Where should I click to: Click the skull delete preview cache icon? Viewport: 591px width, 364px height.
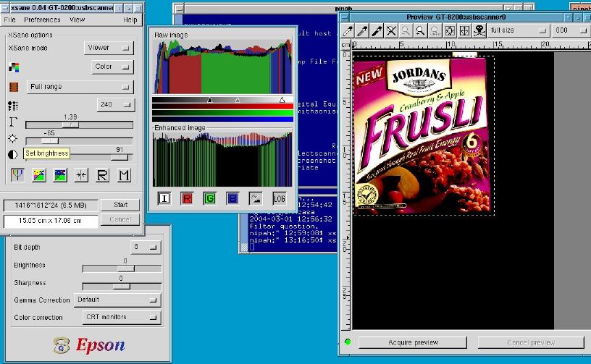[478, 31]
